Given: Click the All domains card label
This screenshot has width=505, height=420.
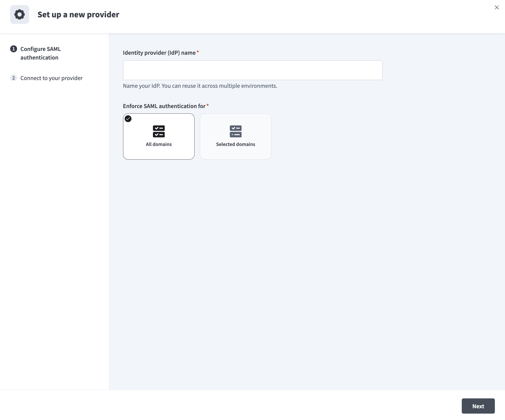Looking at the screenshot, I should [159, 144].
